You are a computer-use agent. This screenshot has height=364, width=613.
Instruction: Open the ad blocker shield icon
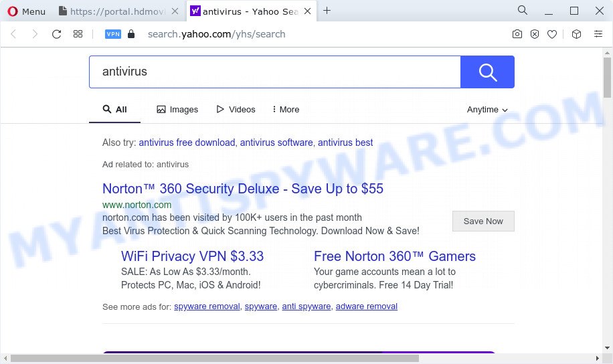coord(535,34)
